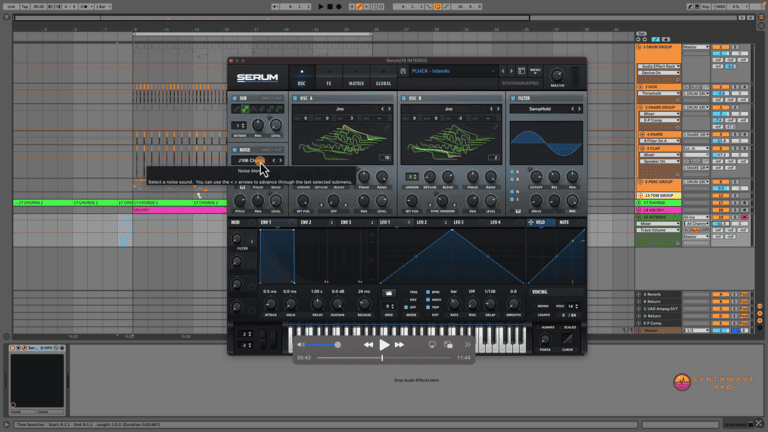Screen dimensions: 768x432
Task: Toggle LFO TRIP checkbox
Action: coord(428,307)
